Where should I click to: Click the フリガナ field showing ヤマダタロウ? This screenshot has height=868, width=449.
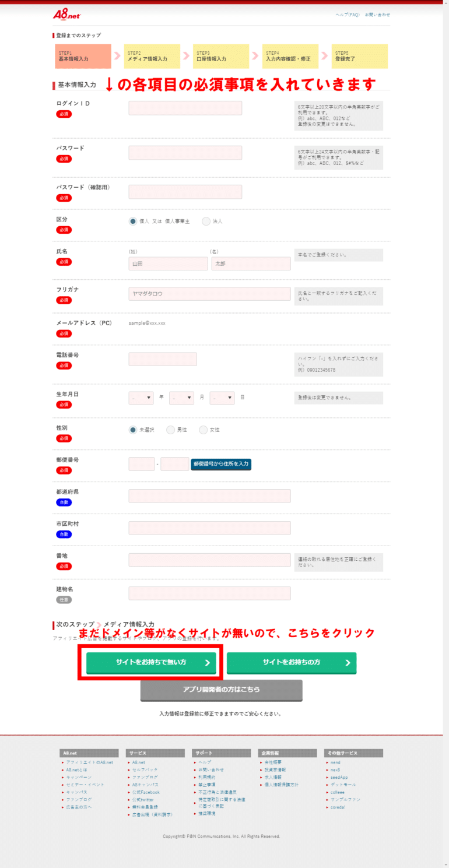click(209, 294)
